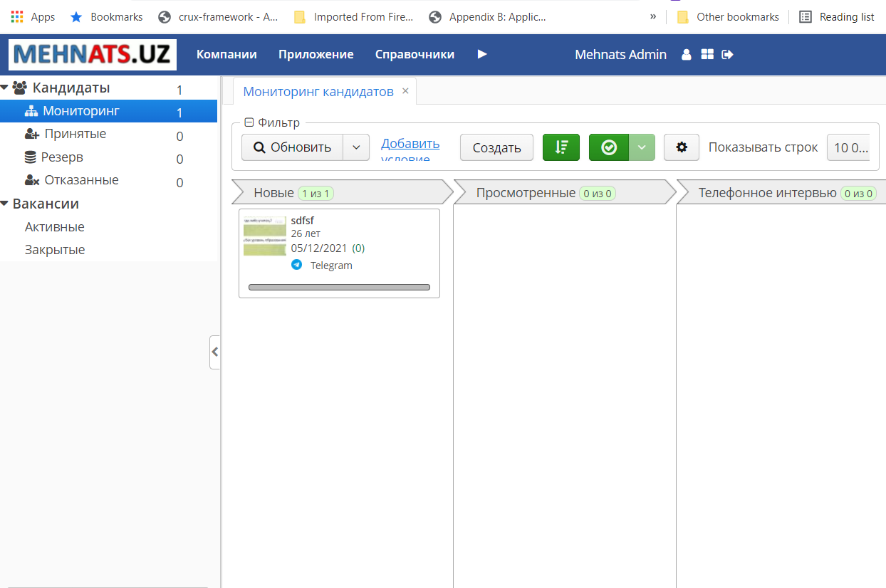Open the Appendix B bookmark
Image resolution: width=886 pixels, height=588 pixels.
pyautogui.click(x=489, y=16)
